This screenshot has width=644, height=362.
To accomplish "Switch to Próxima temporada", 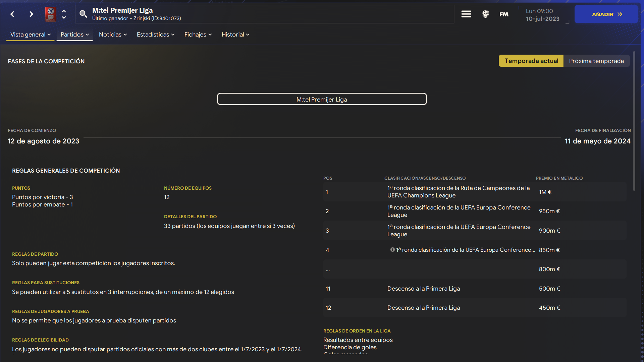I will (x=596, y=61).
